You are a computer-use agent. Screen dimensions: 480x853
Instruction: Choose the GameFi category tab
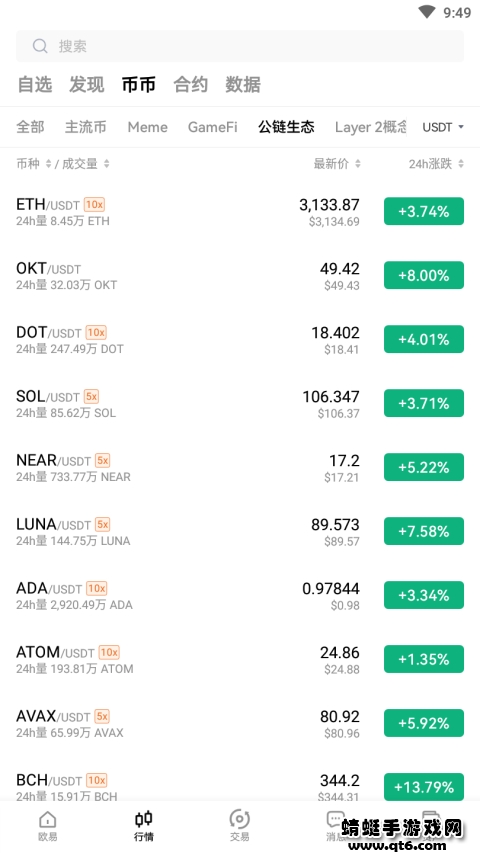tap(212, 127)
